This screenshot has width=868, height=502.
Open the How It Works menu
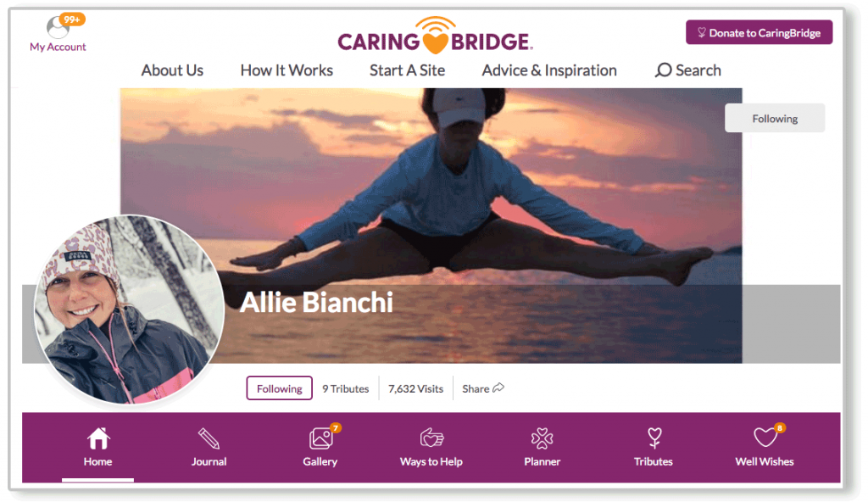pos(287,70)
